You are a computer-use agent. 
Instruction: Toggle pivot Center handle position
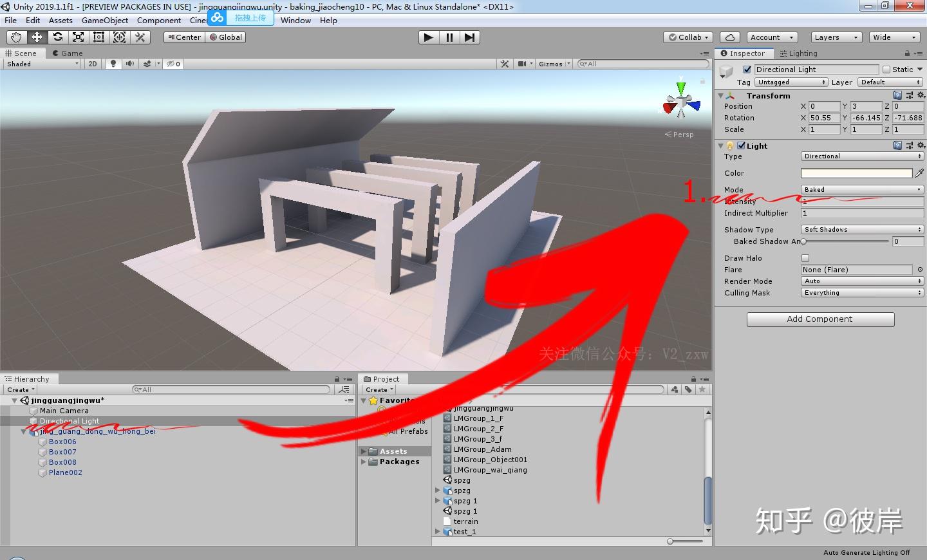tap(184, 37)
